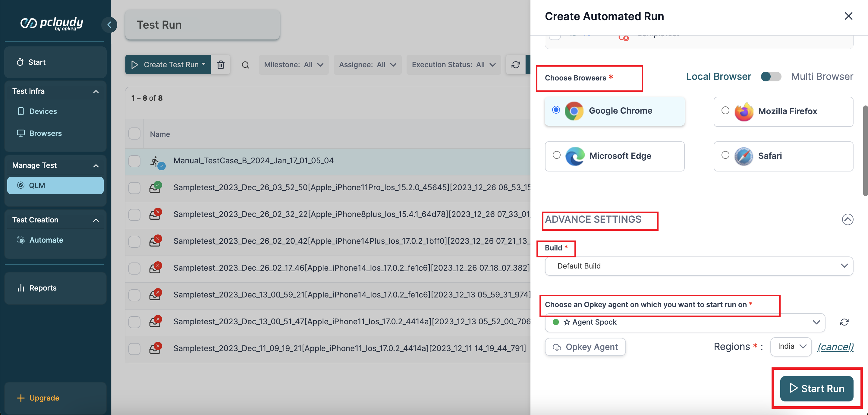
Task: Collapse the sidebar with the arrow button
Action: pyautogui.click(x=109, y=25)
